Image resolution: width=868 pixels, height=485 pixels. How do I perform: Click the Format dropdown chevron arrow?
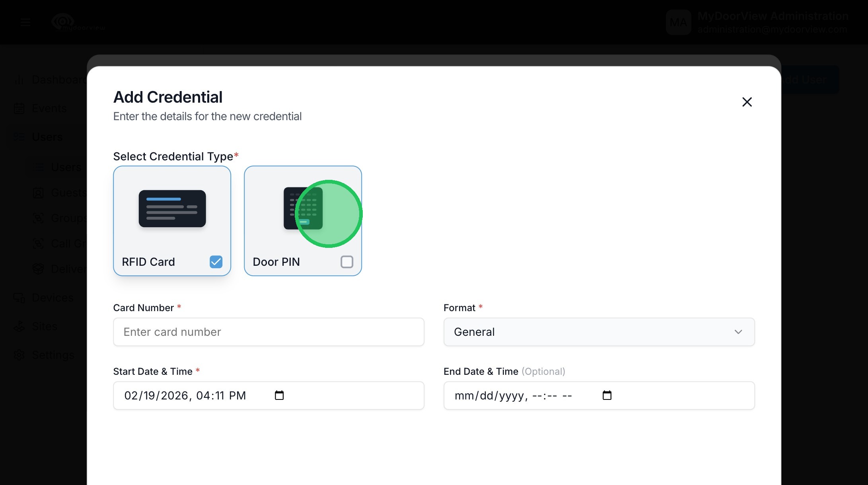738,332
